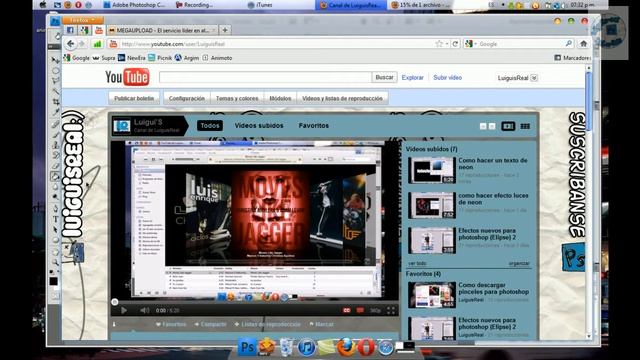The image size is (640, 360).
Task: Switch to grid view layout icon
Action: click(x=525, y=126)
